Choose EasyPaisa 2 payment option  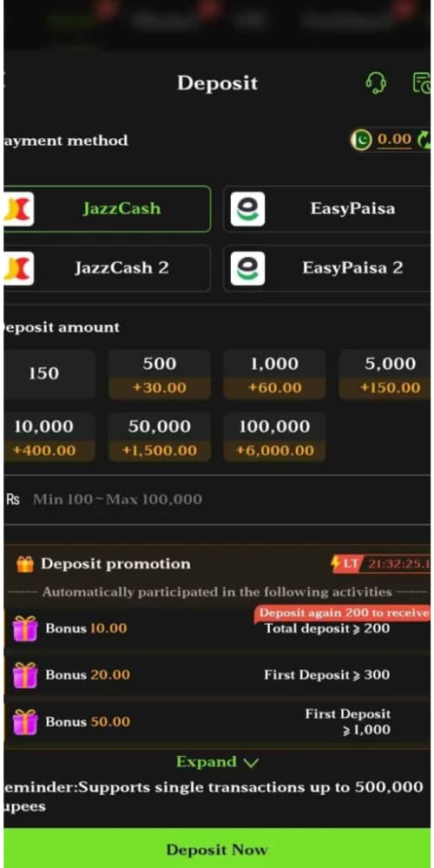[326, 268]
